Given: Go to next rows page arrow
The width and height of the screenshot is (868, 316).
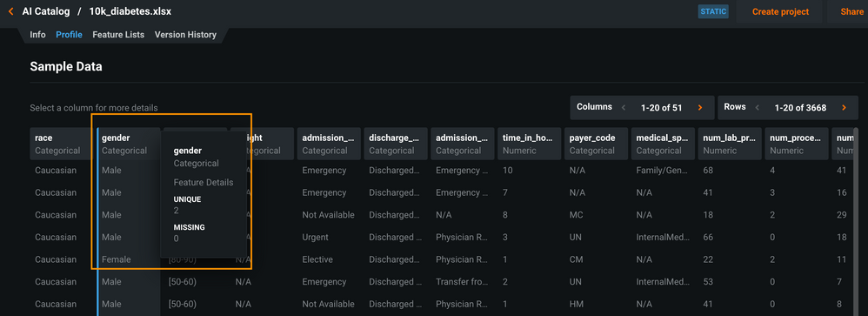Looking at the screenshot, I should [845, 108].
